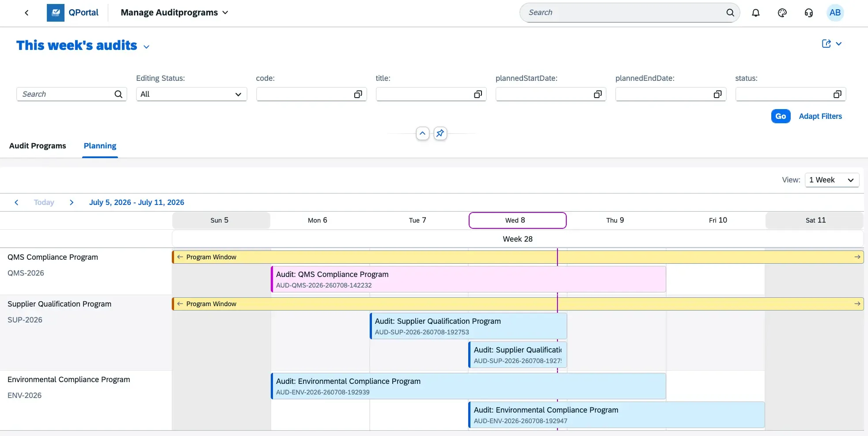868x436 pixels.
Task: Open audit AUD-ENV-2026-260708-192947
Action: (x=617, y=415)
